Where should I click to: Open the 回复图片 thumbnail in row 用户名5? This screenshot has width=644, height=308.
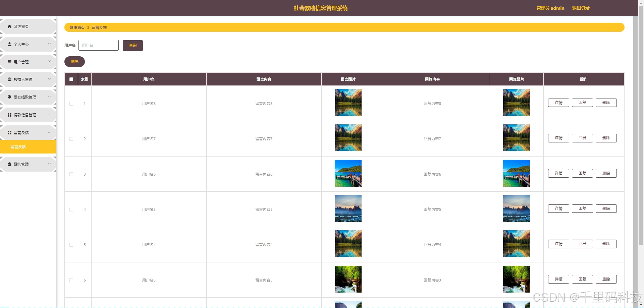coord(517,208)
